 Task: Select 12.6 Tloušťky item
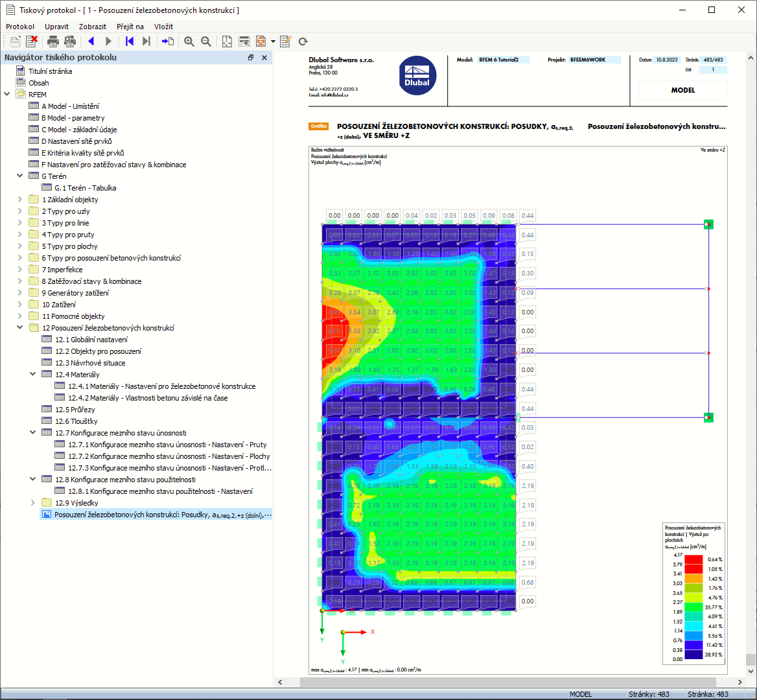(76, 421)
